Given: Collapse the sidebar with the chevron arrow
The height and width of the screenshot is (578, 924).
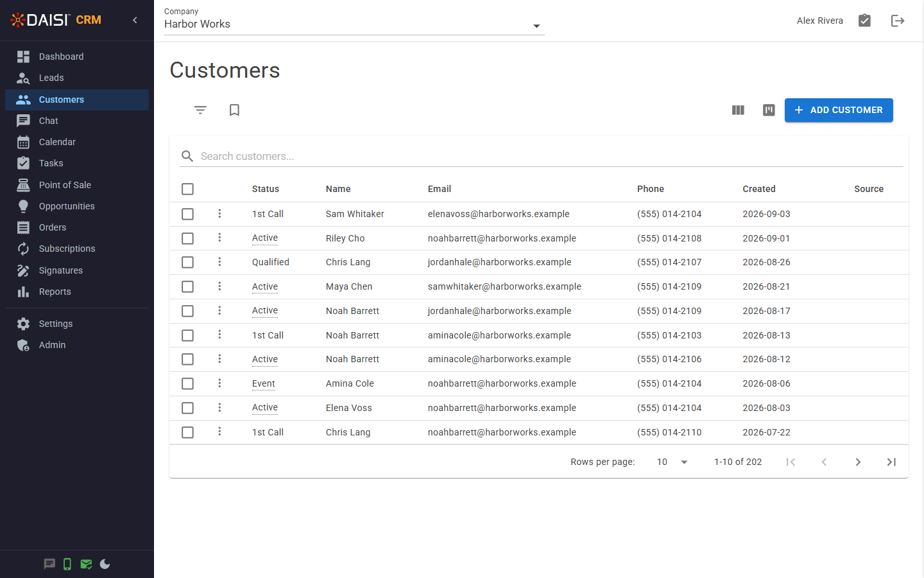Looking at the screenshot, I should point(135,20).
